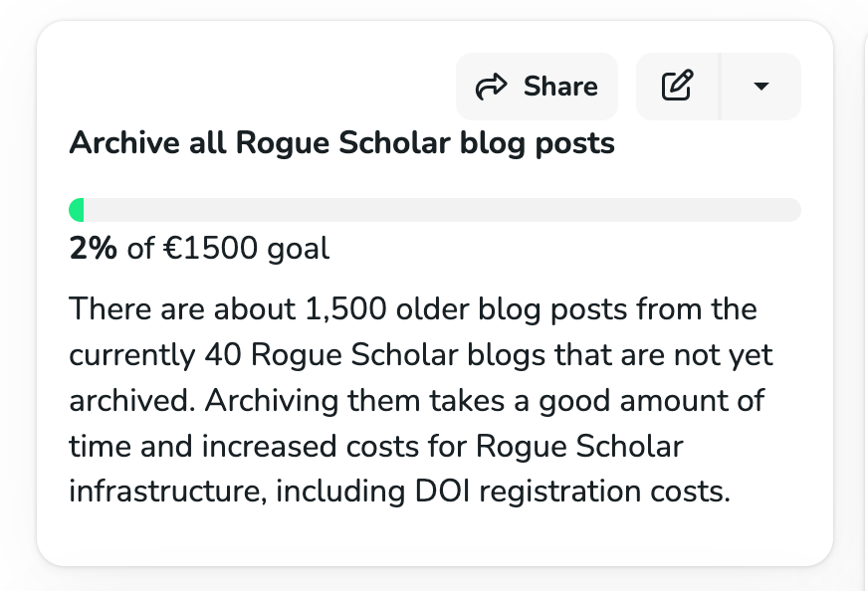Click the "Share" text label
The image size is (868, 591).
pyautogui.click(x=560, y=87)
